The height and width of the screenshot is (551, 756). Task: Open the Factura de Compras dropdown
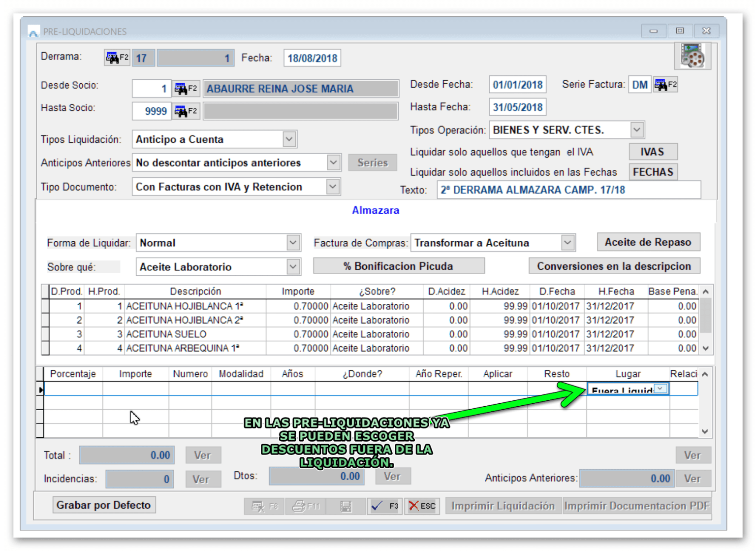[x=567, y=243]
